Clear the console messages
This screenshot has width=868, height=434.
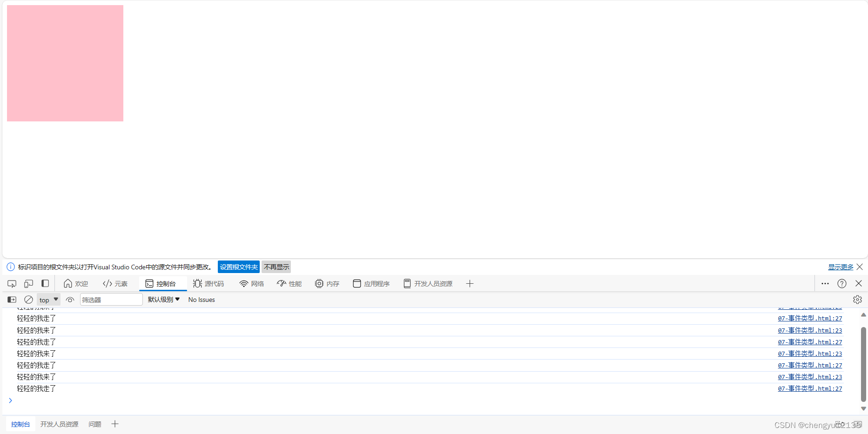pos(28,299)
